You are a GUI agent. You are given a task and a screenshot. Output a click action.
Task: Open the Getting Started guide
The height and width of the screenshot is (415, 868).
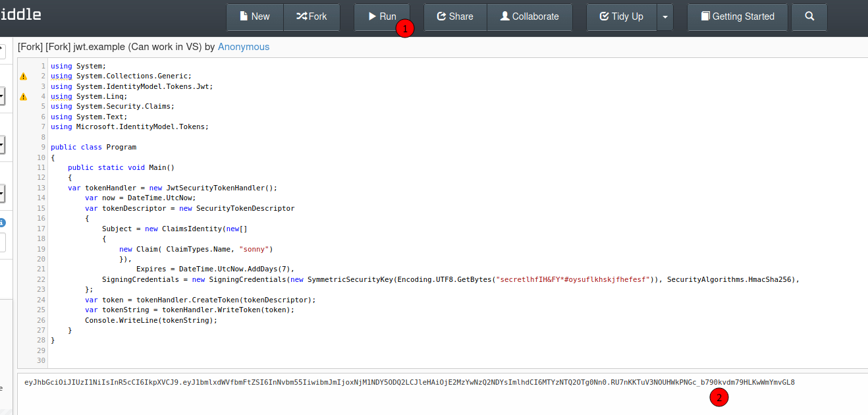[737, 16]
